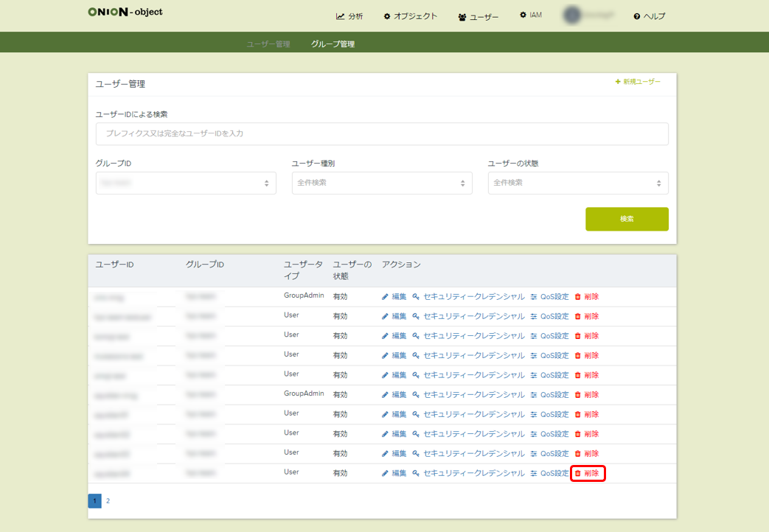Click the trash icon in the highlighted last row
The image size is (769, 532).
578,473
